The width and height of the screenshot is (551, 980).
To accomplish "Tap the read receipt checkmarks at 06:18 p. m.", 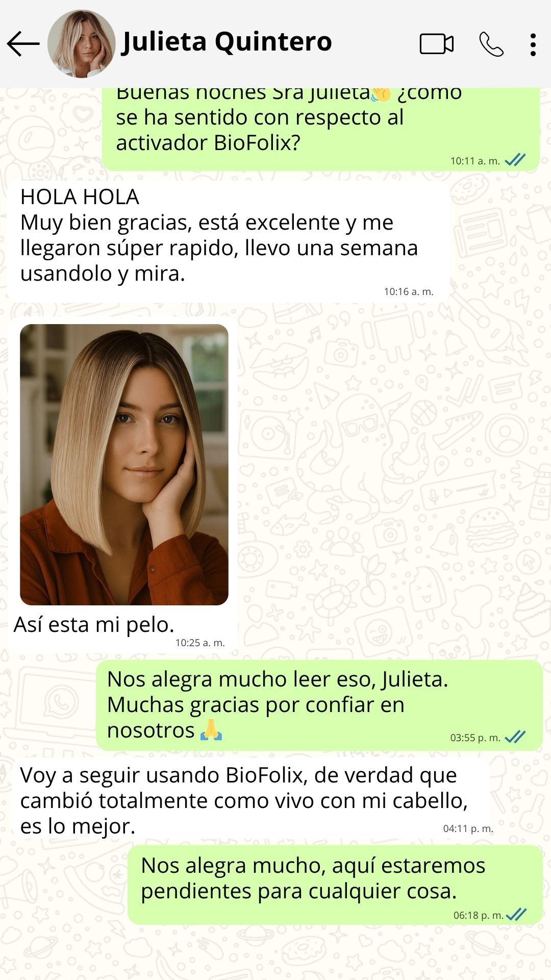I will click(x=516, y=915).
